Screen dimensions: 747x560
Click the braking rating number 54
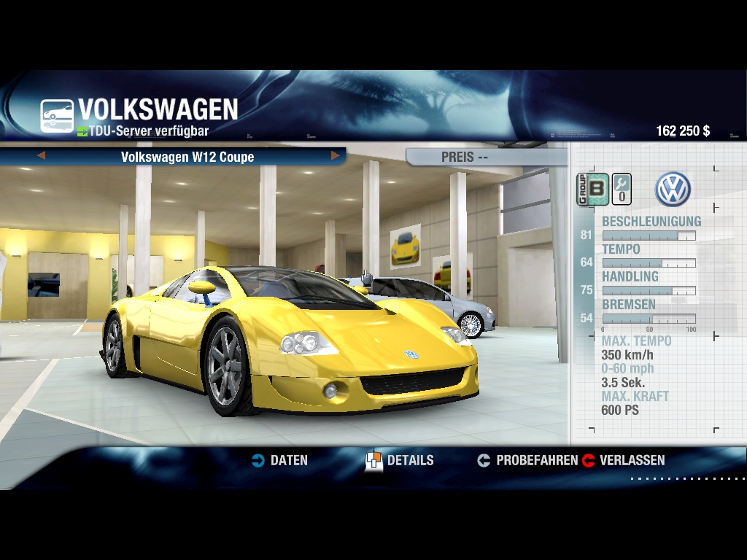click(x=586, y=318)
